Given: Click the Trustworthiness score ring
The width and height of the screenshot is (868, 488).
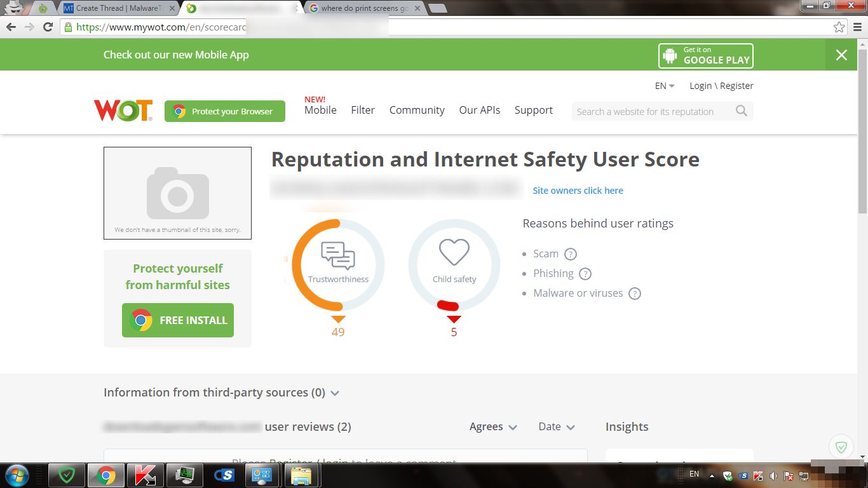Looking at the screenshot, I should pyautogui.click(x=338, y=265).
